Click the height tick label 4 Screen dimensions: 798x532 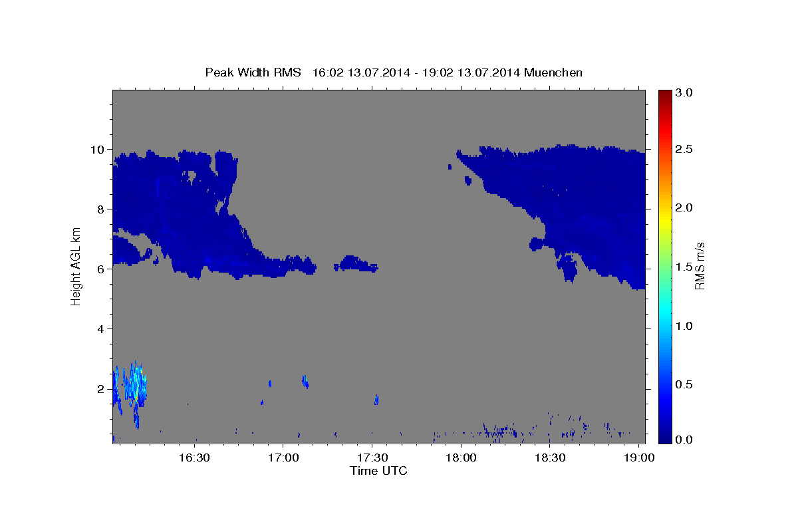tap(100, 329)
